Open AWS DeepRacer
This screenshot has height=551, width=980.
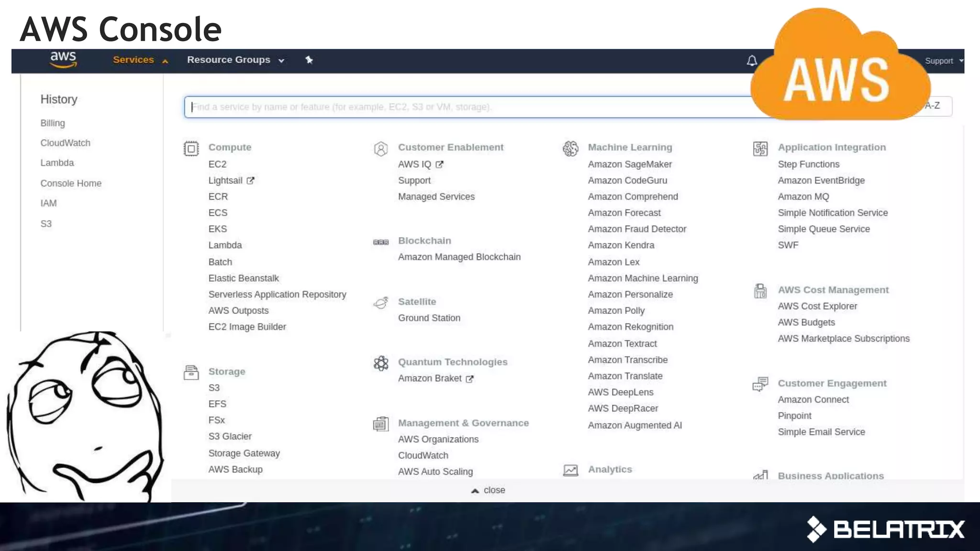pos(623,408)
